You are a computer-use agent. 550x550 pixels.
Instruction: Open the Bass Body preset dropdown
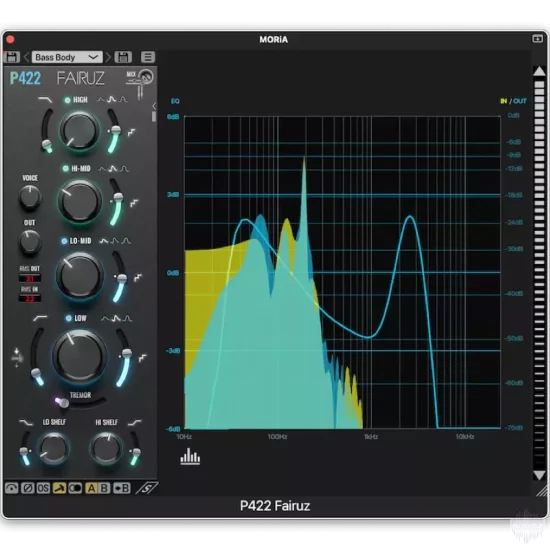tap(67, 57)
